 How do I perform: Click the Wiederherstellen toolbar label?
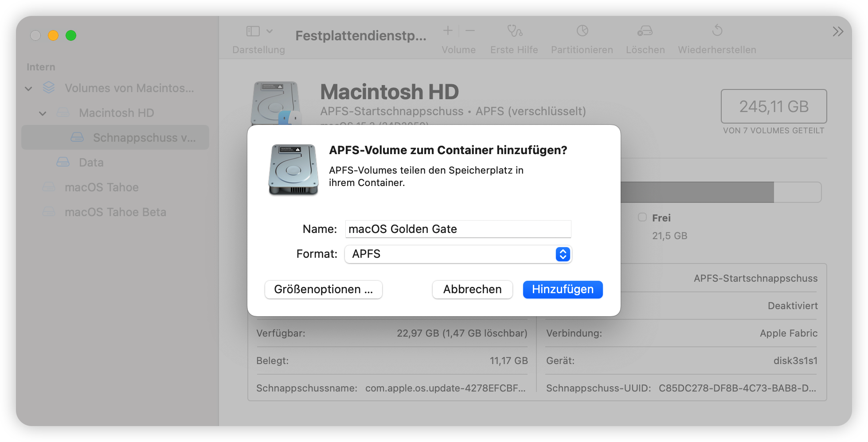tap(717, 50)
